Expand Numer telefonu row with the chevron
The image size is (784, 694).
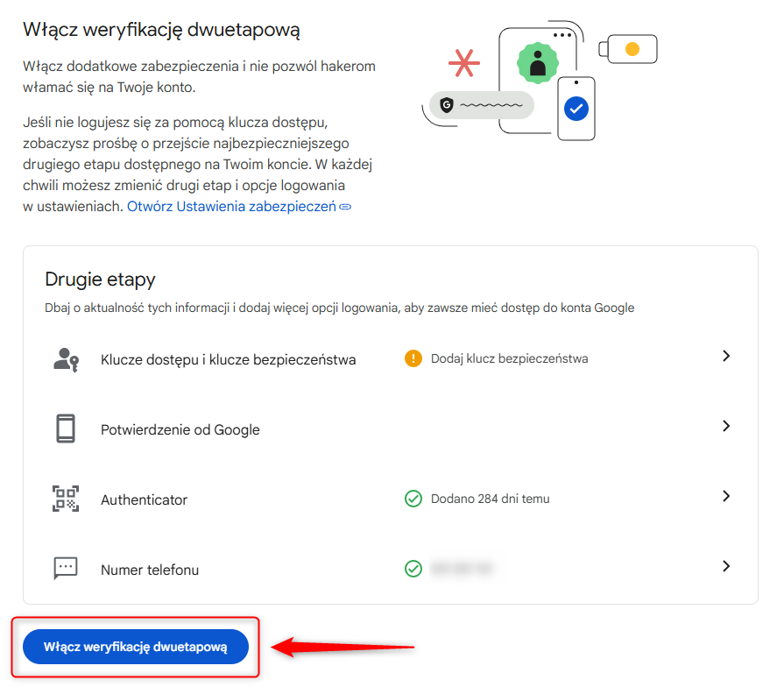pyautogui.click(x=726, y=566)
